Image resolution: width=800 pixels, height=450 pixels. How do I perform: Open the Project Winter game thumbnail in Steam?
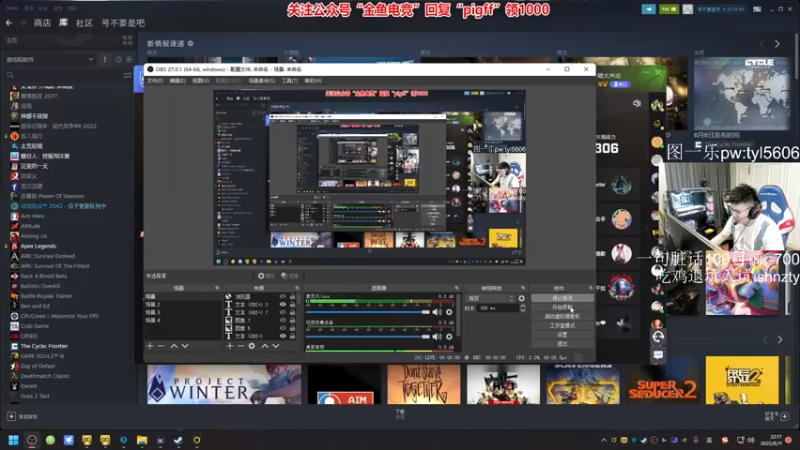[224, 384]
